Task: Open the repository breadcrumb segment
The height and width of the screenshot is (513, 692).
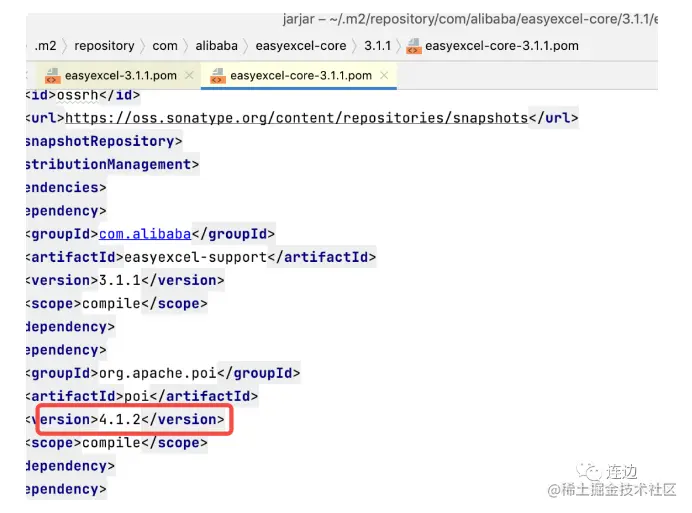Action: [104, 45]
